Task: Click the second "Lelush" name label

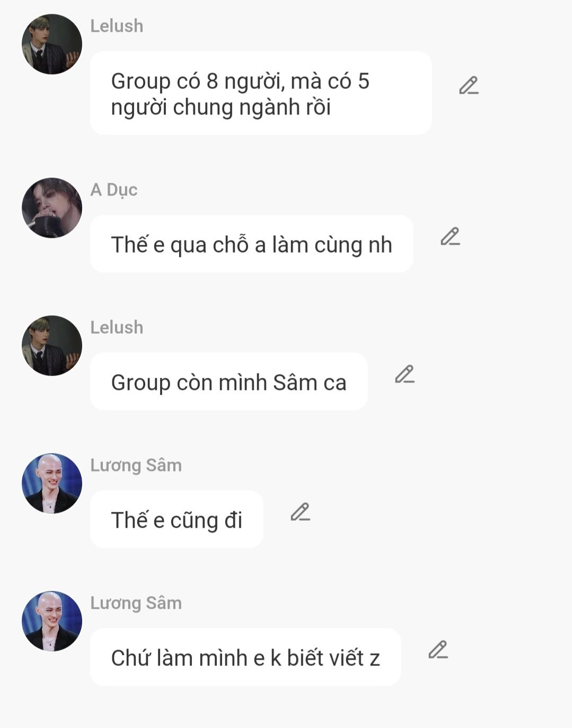Action: pos(117,327)
